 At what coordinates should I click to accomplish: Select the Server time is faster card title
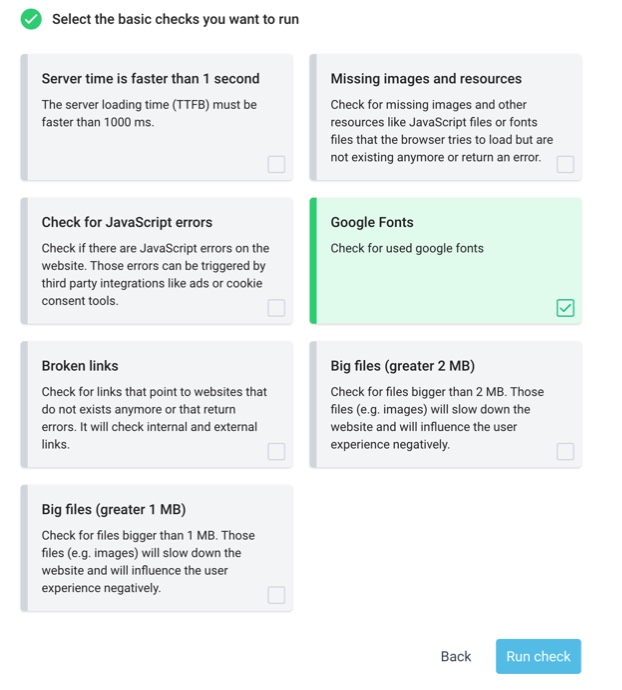(151, 78)
